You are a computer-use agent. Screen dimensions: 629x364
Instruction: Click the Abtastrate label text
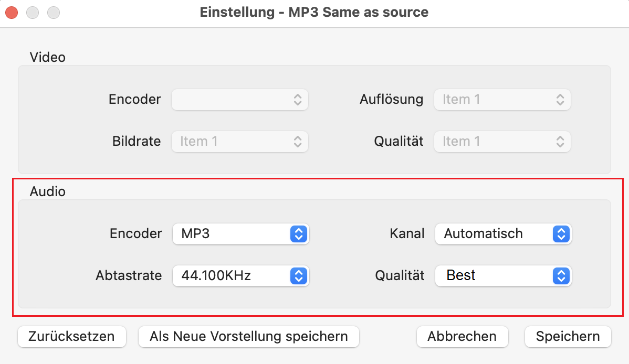point(129,275)
